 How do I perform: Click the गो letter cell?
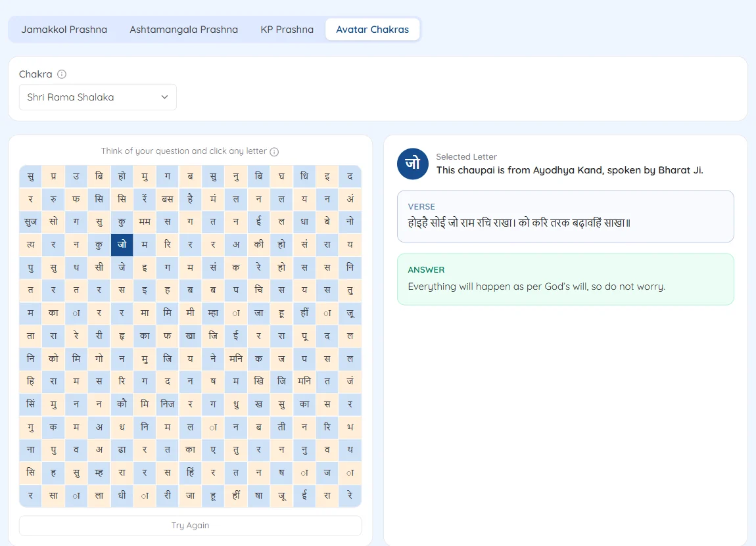point(99,359)
